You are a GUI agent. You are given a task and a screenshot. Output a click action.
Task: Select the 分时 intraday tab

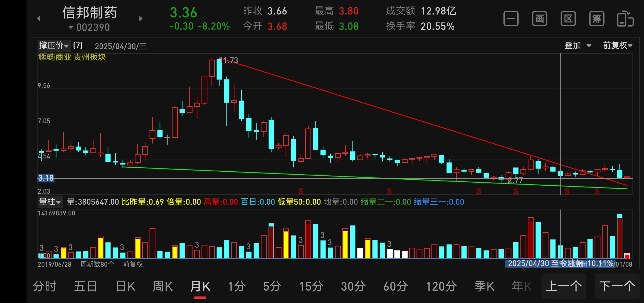pos(45,286)
